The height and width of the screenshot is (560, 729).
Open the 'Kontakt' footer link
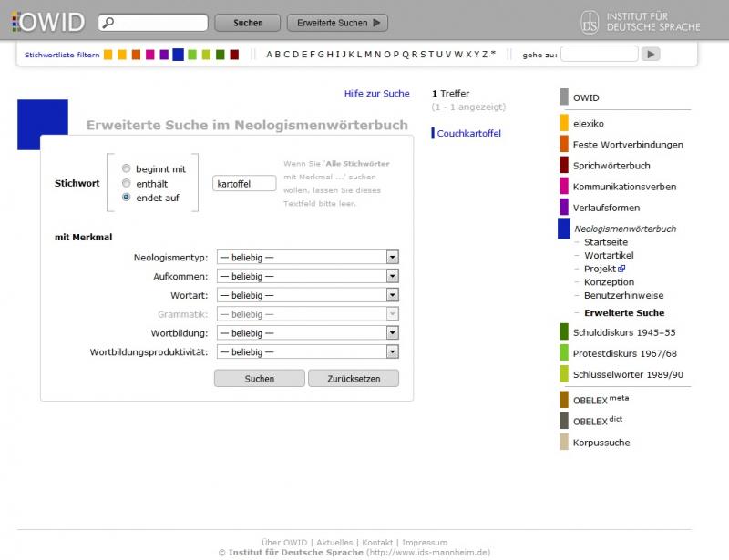tap(377, 543)
